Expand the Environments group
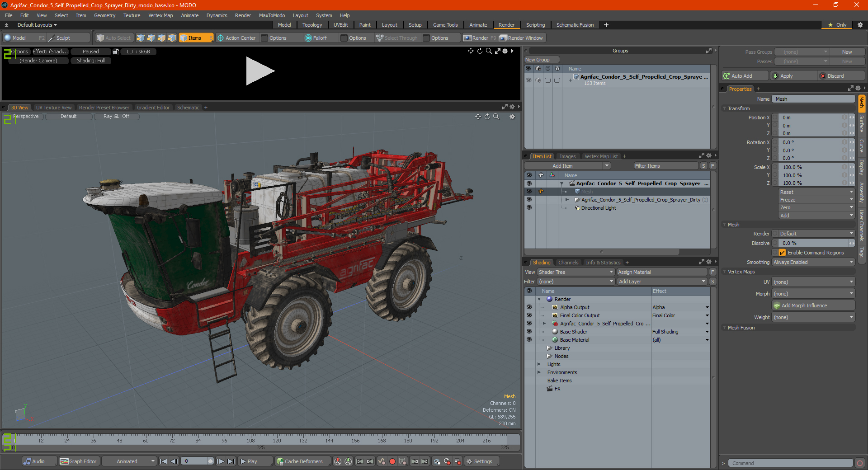 tap(539, 372)
